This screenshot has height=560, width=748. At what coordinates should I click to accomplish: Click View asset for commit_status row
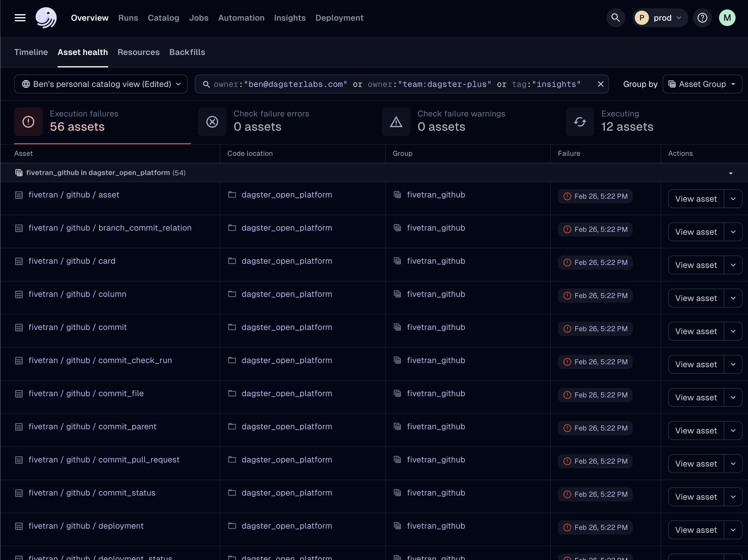[696, 497]
